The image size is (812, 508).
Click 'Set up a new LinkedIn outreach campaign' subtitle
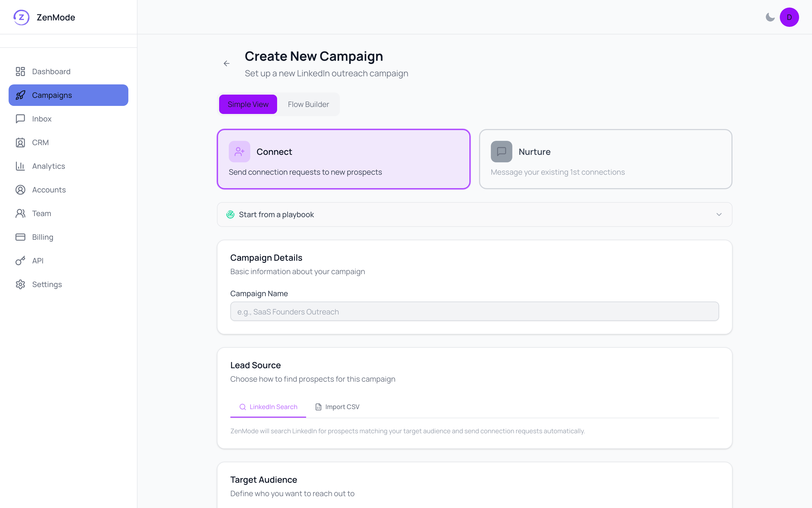coord(327,73)
